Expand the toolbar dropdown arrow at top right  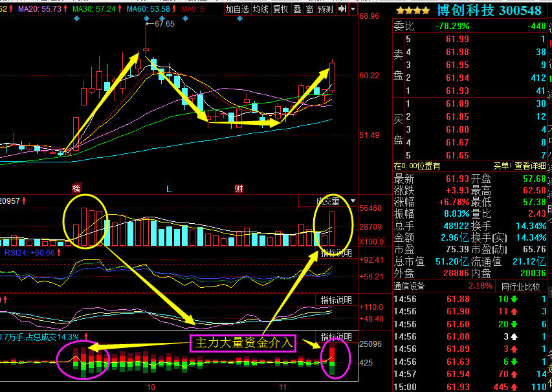pos(352,9)
